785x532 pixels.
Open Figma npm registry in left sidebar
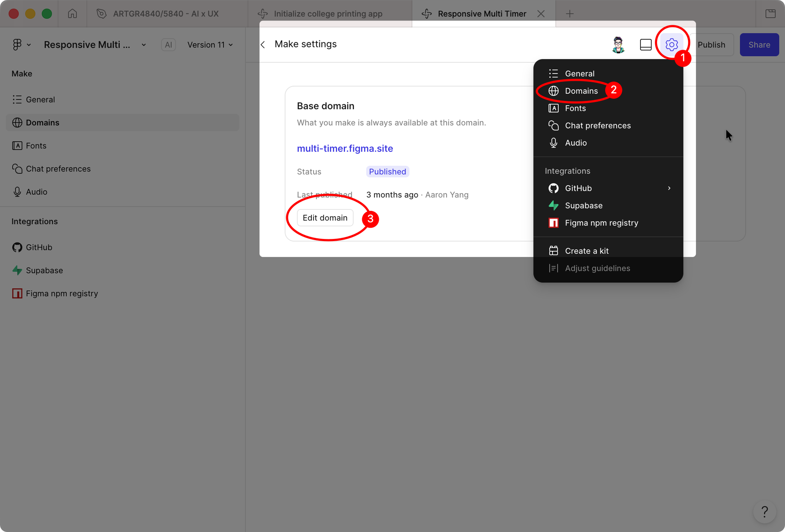[123, 293]
